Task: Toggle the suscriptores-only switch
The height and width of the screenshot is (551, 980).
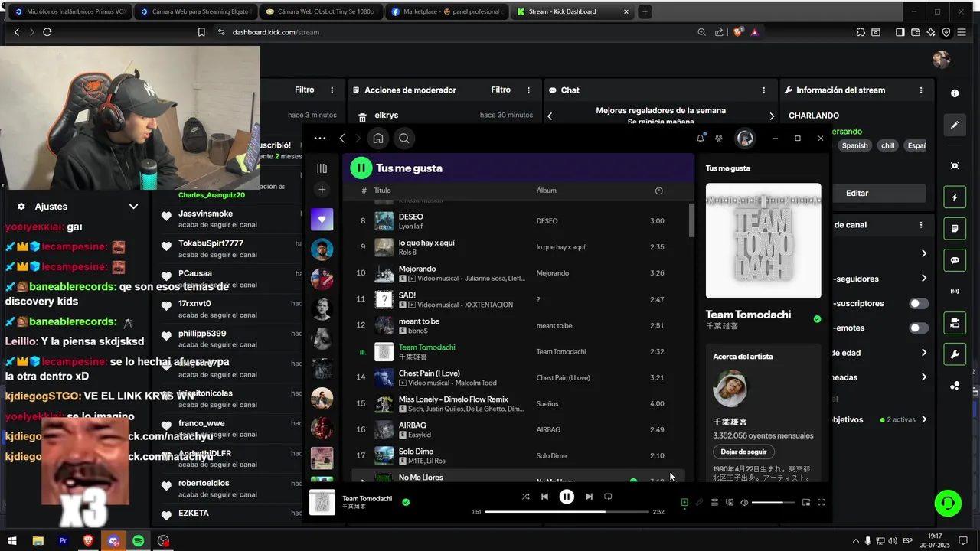Action: pyautogui.click(x=918, y=304)
